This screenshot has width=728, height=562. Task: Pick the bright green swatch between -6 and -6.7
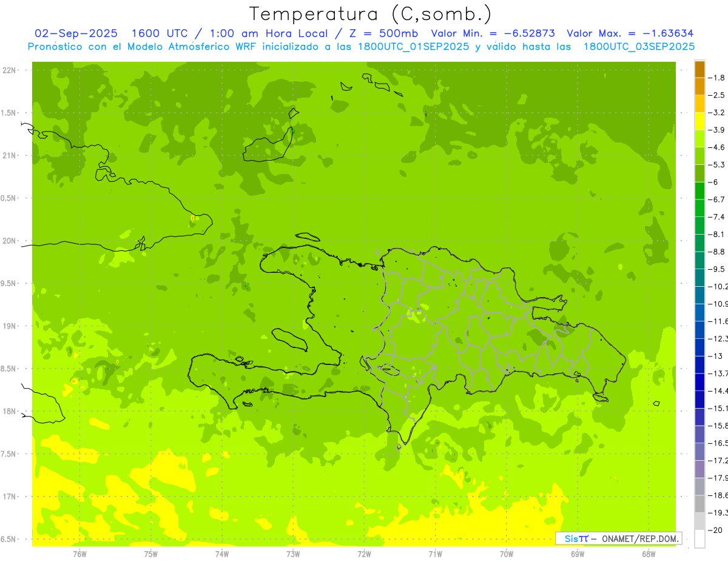point(699,191)
